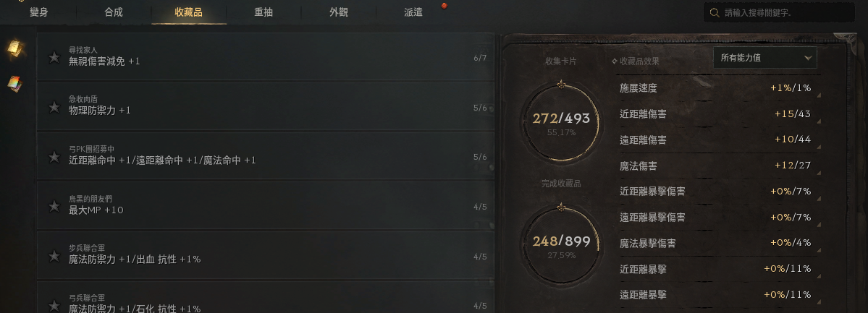
Task: Mark 步兵聯合軍 with its star icon
Action: coord(54,256)
